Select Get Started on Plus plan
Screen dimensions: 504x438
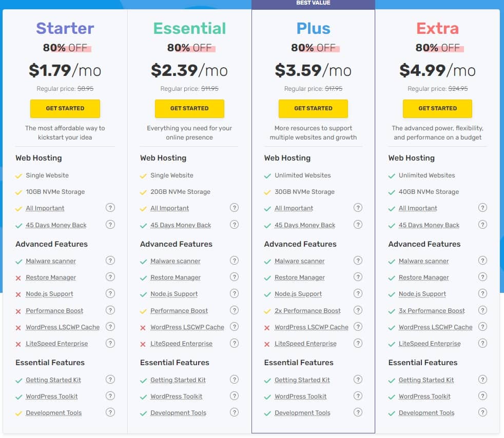point(314,109)
